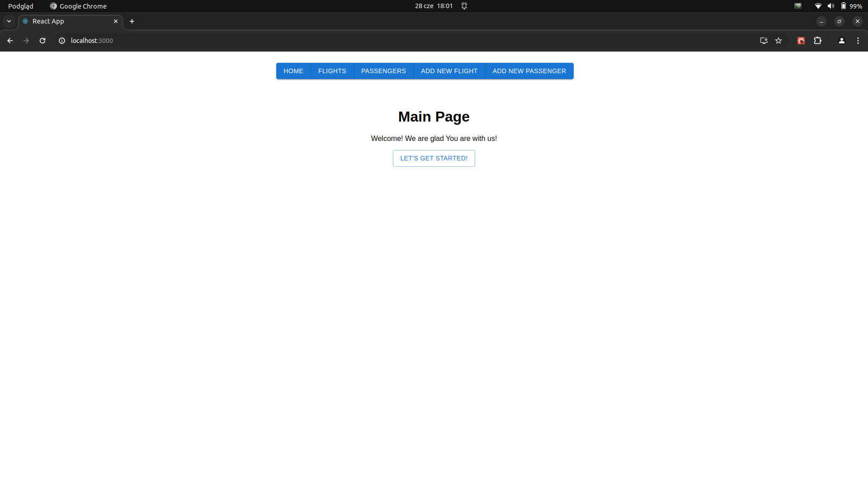868x488 pixels.
Task: Bookmark this tab with star icon
Action: pyautogui.click(x=778, y=41)
